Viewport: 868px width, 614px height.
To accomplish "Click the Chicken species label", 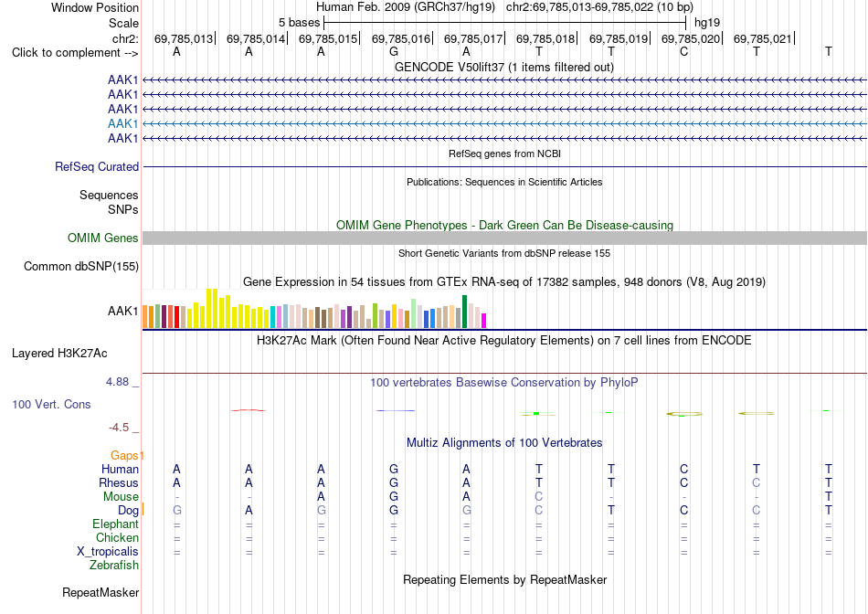I will point(117,537).
